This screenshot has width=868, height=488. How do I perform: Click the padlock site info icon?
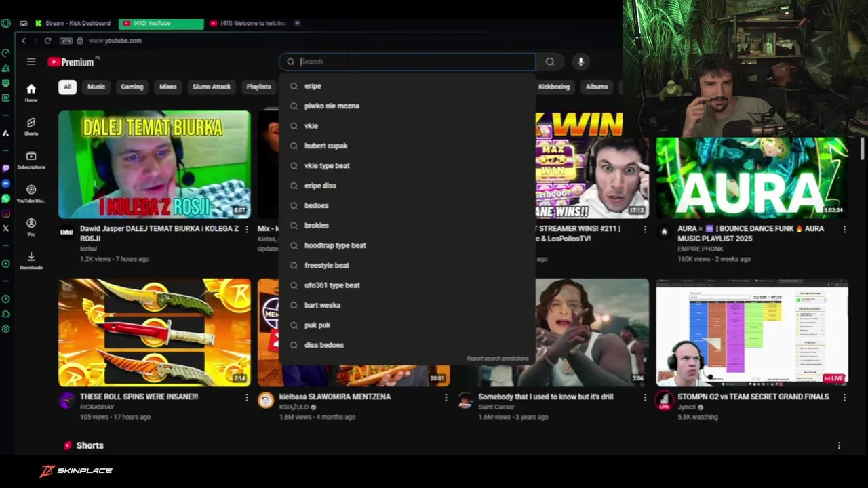[x=80, y=41]
